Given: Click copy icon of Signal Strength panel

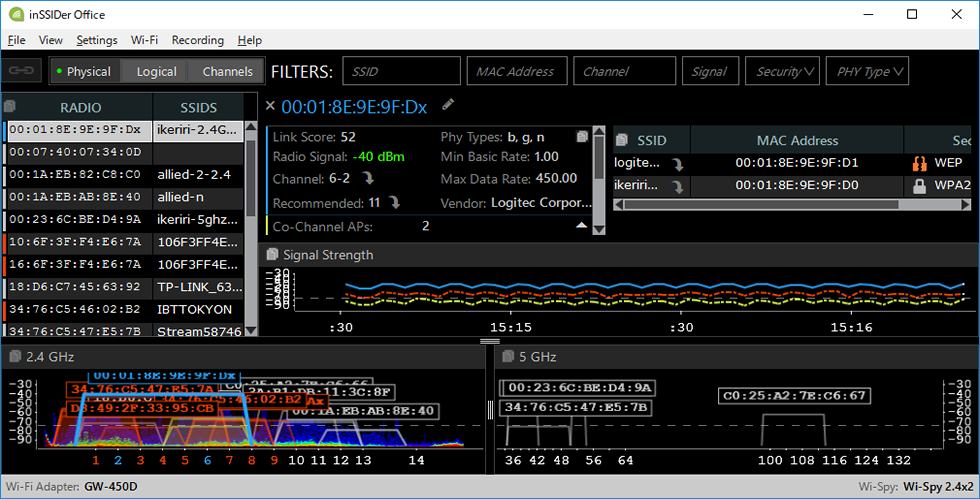Looking at the screenshot, I should (x=272, y=254).
